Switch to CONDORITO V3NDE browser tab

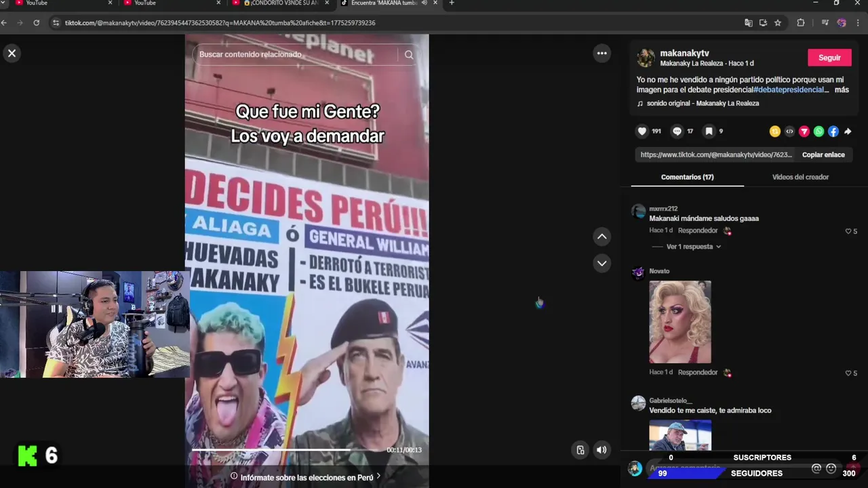click(279, 3)
